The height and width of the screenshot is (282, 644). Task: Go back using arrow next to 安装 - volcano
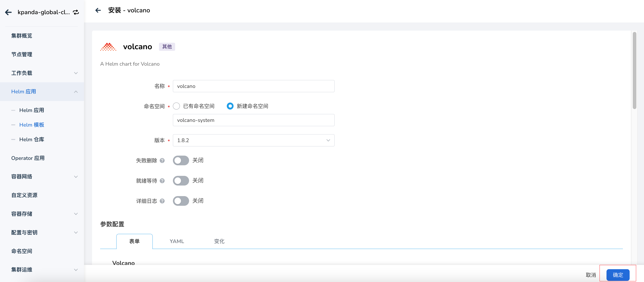tap(98, 10)
